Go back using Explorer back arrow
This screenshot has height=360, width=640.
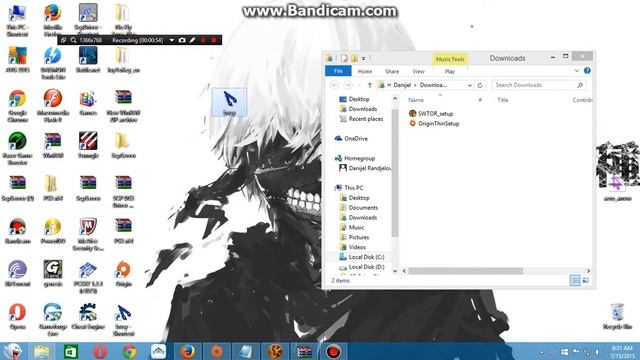coord(334,85)
